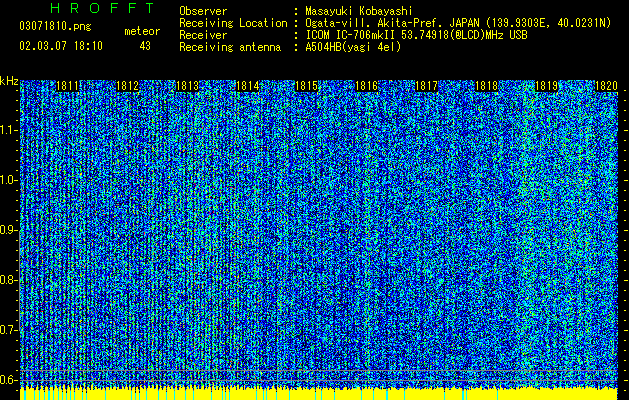
Task: Click the 1813 time marker
Action: 187,86
